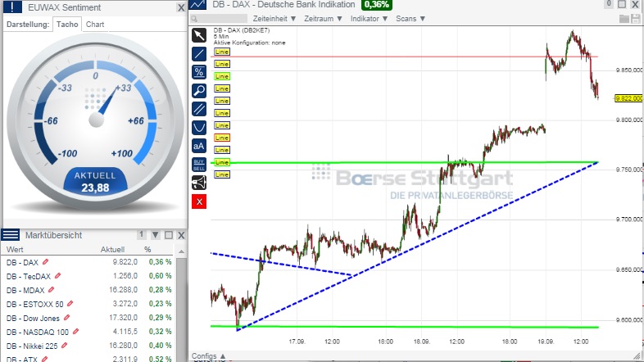644x362 pixels.
Task: Click the chart-line icon in DB - DAX title
Action: click(197, 5)
